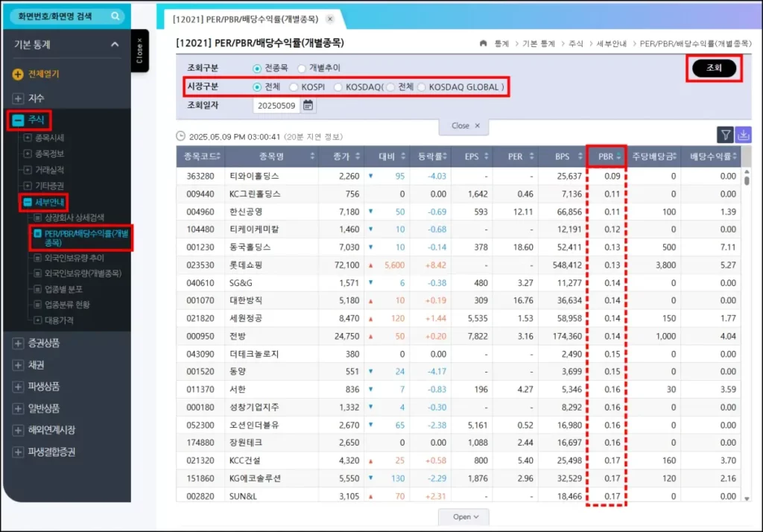This screenshot has width=763, height=532.
Task: Open the calendar date picker icon
Action: tap(308, 106)
